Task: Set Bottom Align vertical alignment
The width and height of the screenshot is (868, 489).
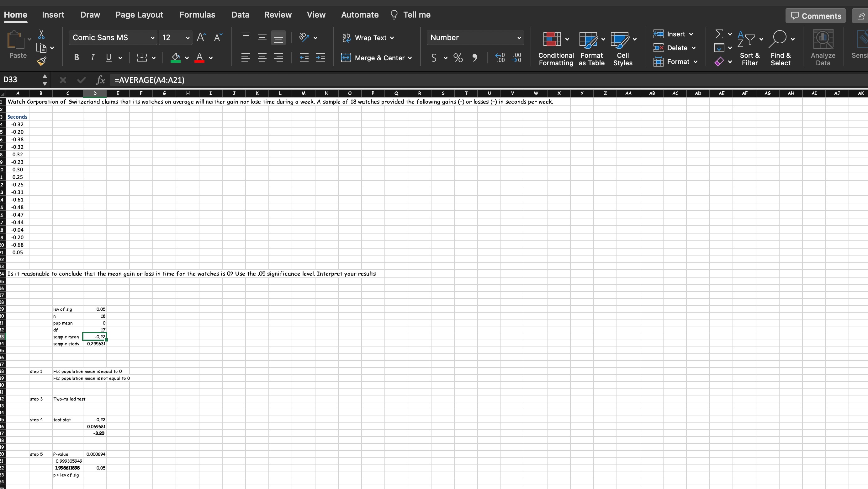Action: [x=278, y=37]
